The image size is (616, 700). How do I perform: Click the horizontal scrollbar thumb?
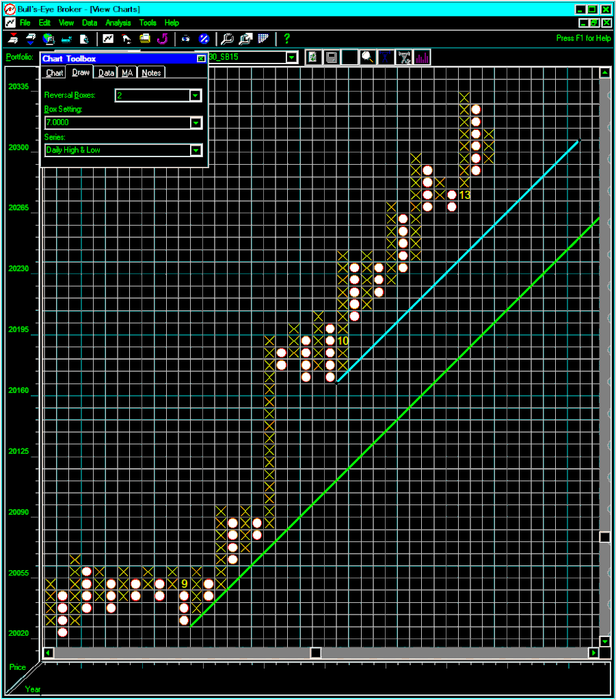[316, 653]
